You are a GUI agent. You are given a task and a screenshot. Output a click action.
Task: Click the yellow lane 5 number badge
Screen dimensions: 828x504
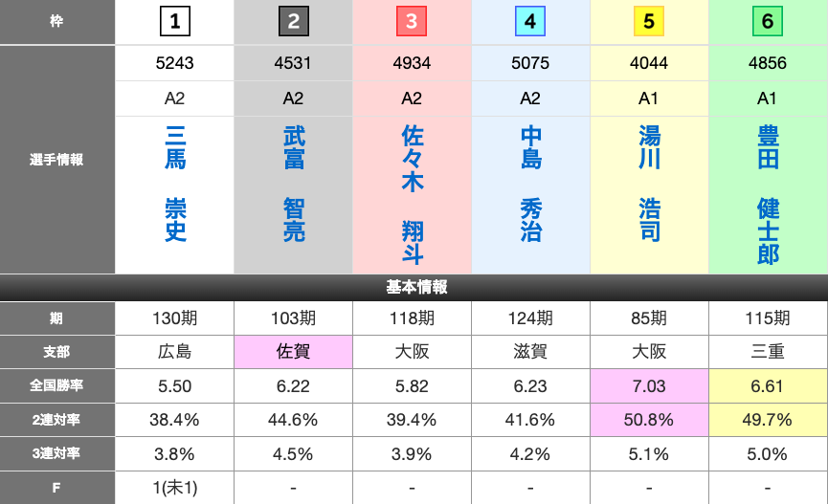pos(649,21)
